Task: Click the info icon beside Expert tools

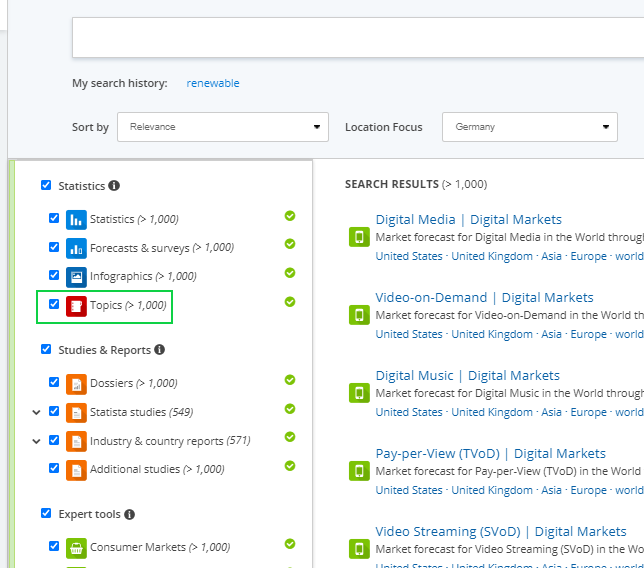Action: click(129, 514)
